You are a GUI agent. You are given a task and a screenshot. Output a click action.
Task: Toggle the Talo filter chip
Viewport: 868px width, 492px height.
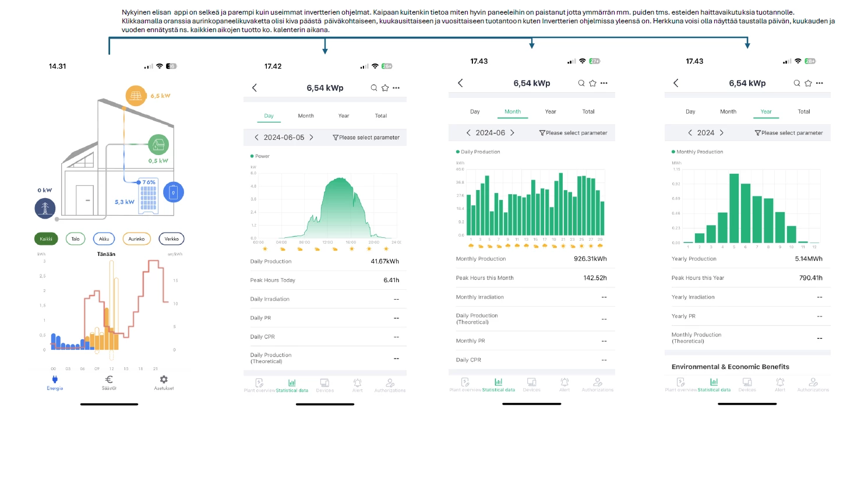point(76,239)
